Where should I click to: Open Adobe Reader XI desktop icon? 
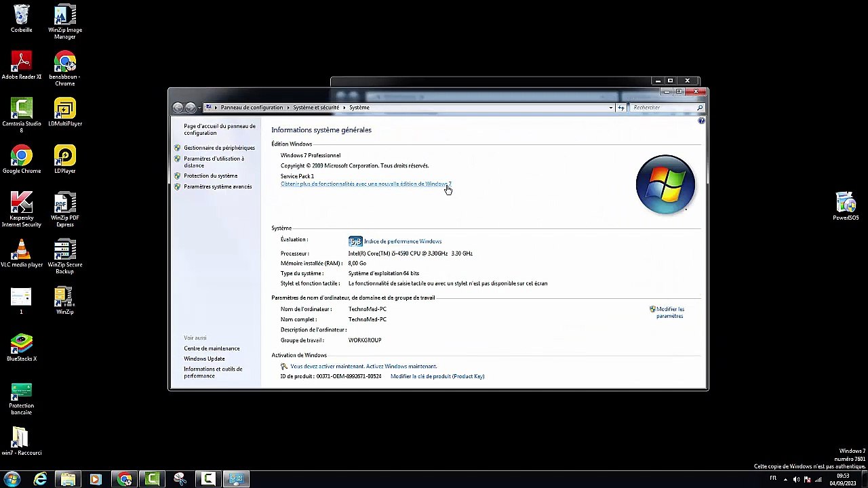click(22, 66)
